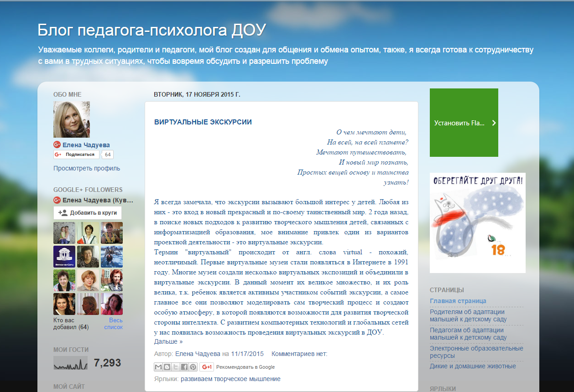Click the email post (Gmail) share icon
Screen dimensions: 574x392
point(158,367)
